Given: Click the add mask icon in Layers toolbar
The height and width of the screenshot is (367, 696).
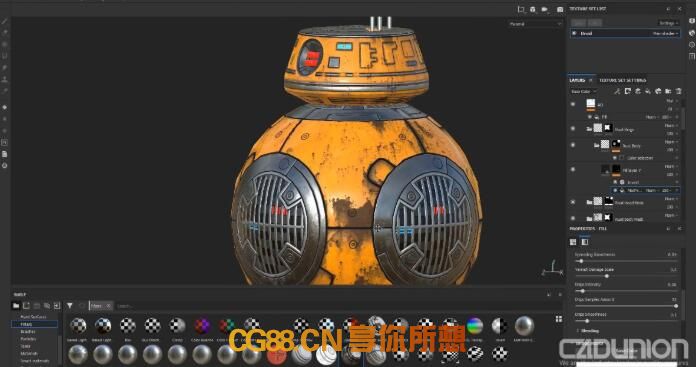Looking at the screenshot, I should click(628, 91).
